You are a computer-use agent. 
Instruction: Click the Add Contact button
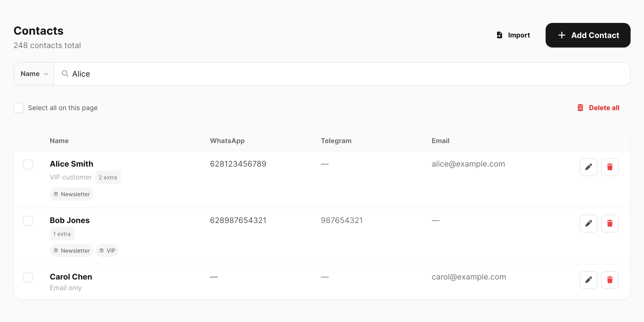coord(588,35)
